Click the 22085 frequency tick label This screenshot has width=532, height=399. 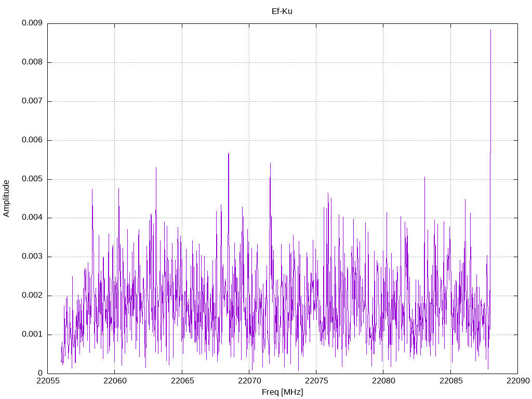450,382
